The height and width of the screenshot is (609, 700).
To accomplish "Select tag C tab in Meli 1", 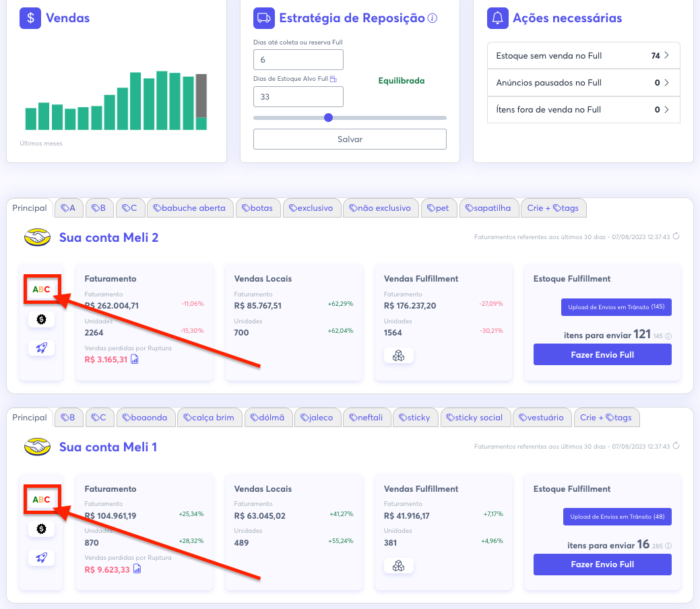I will (99, 418).
